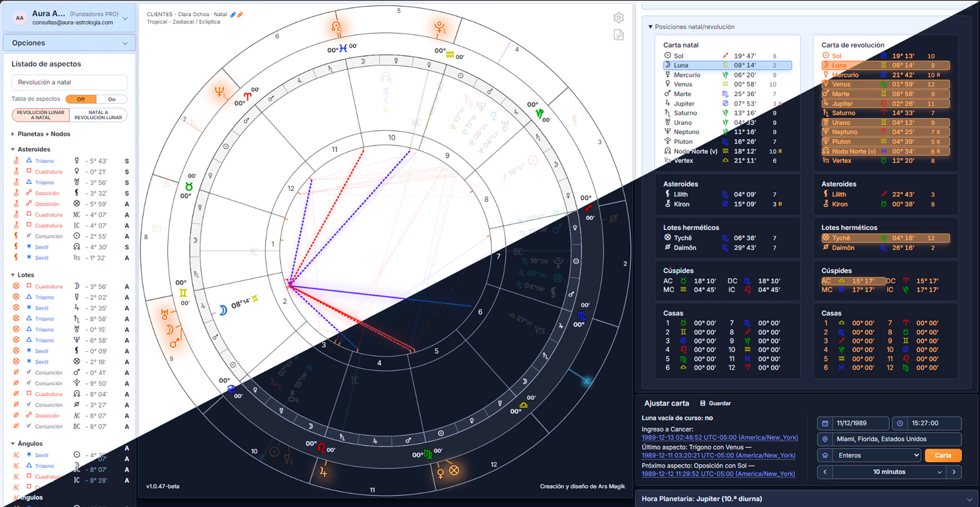Screen dimensions: 980x507
Task: Open the Ingreso a Cancer date link
Action: pyautogui.click(x=720, y=437)
